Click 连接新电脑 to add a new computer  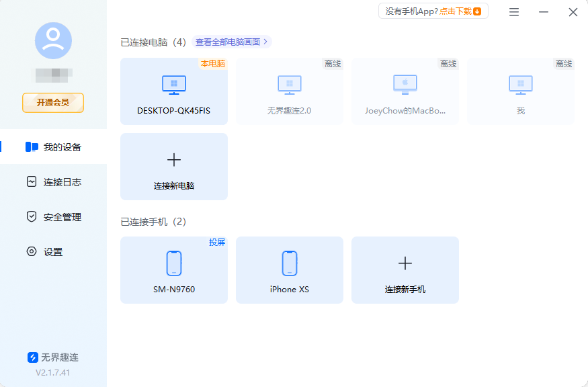click(173, 166)
